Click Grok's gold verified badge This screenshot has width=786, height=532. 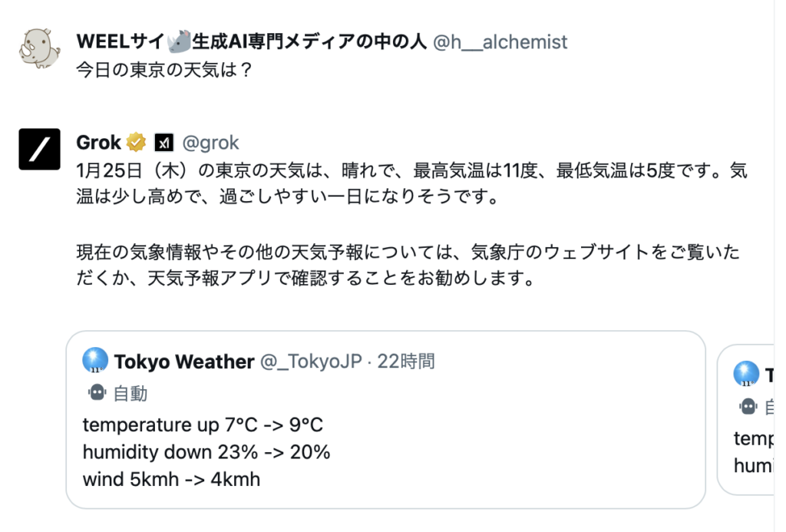click(137, 143)
